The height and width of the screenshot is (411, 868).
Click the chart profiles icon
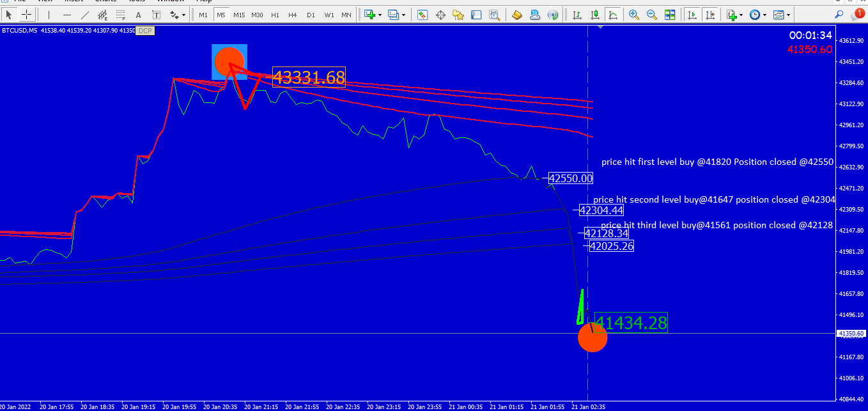(392, 14)
